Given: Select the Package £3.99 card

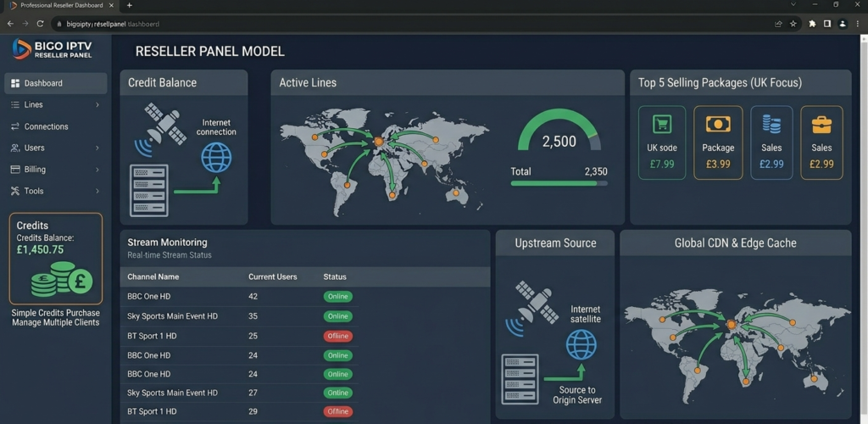Looking at the screenshot, I should click(x=718, y=142).
